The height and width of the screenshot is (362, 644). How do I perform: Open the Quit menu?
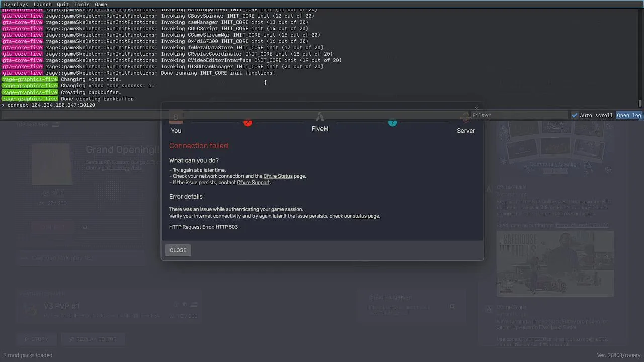63,4
